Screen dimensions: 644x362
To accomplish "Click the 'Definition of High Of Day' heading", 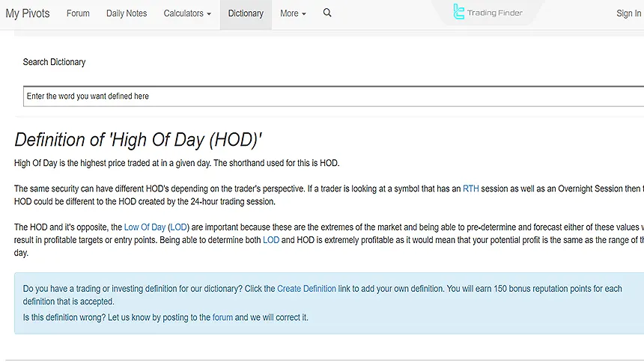I will [139, 140].
